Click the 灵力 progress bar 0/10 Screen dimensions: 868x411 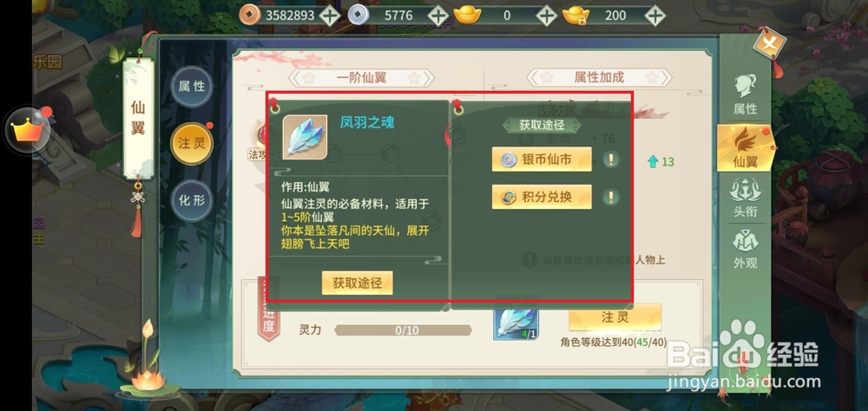(403, 330)
